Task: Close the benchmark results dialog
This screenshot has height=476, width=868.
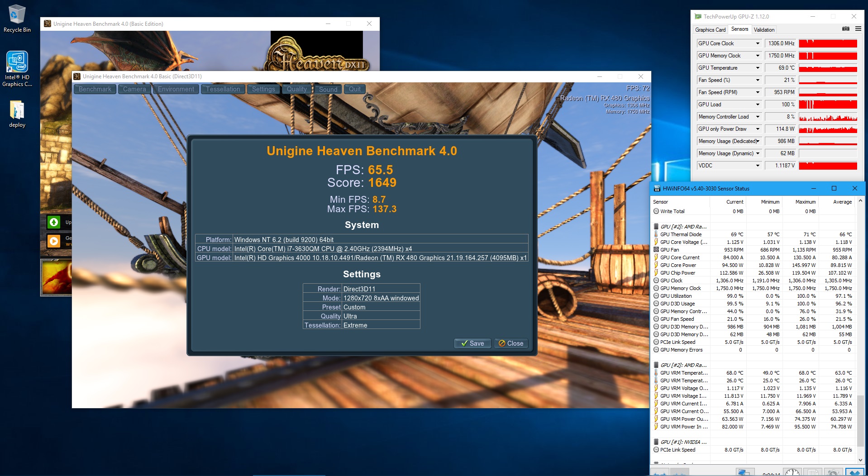Action: click(511, 343)
